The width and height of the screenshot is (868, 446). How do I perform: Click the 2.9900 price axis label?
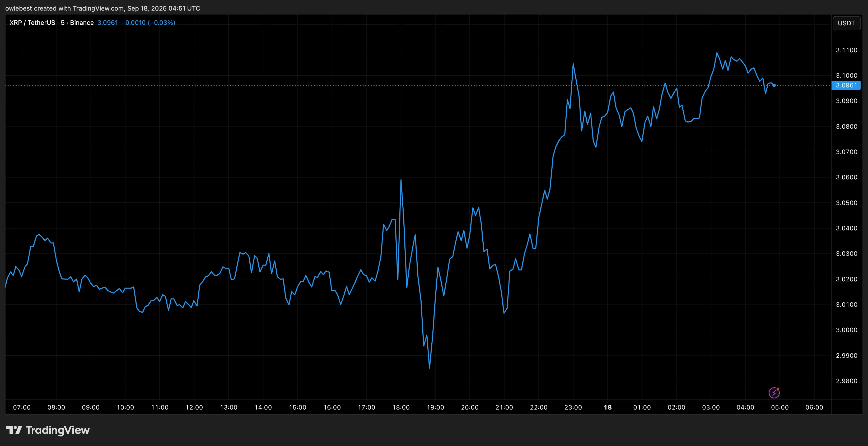point(846,355)
